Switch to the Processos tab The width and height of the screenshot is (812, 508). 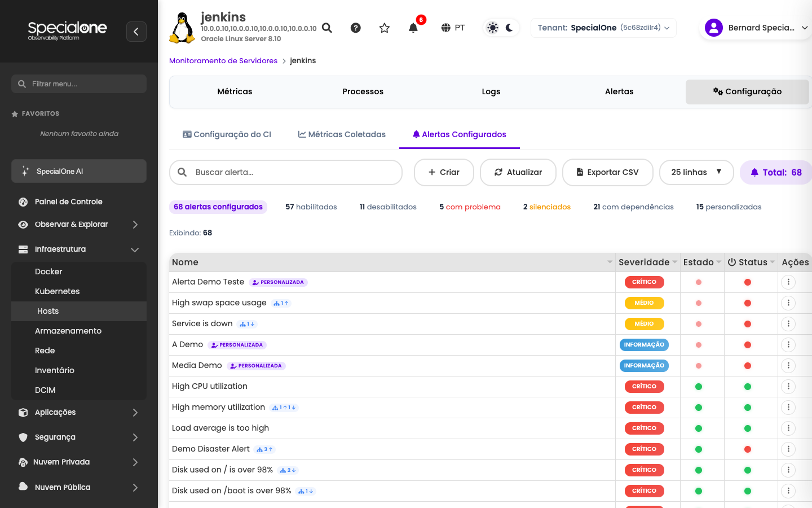(x=363, y=91)
